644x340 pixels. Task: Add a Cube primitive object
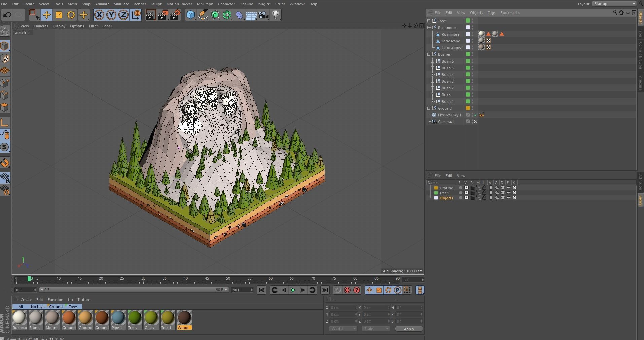(190, 15)
